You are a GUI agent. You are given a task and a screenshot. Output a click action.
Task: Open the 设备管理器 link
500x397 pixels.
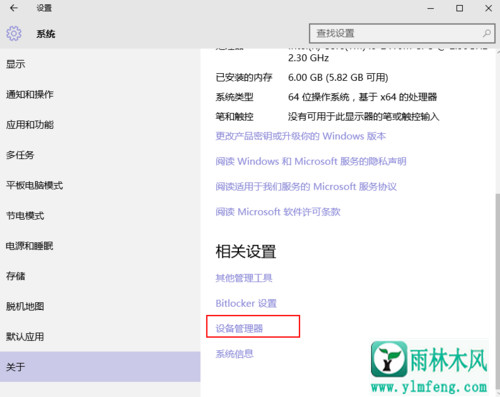[239, 329]
